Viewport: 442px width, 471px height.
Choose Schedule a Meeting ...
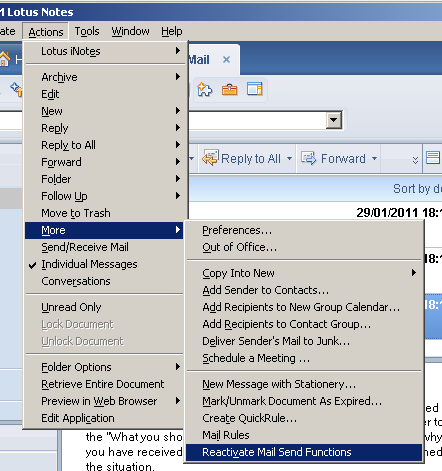coord(304,358)
